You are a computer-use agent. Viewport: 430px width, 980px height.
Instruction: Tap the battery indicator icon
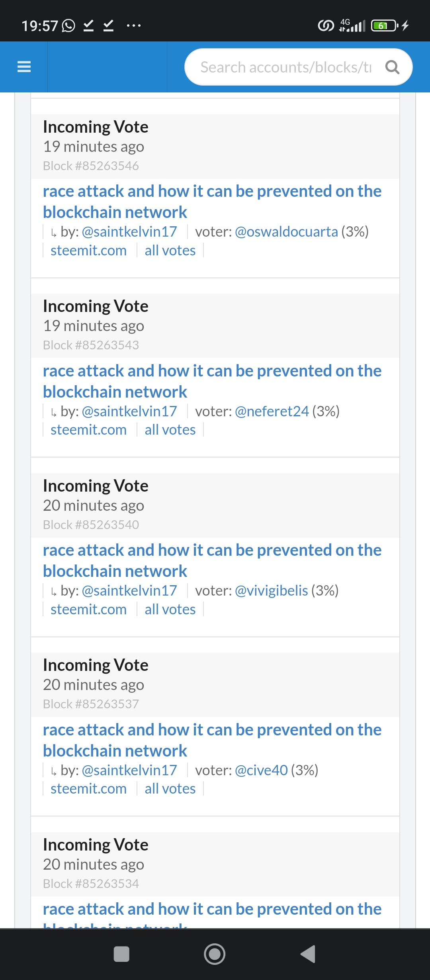point(384,26)
